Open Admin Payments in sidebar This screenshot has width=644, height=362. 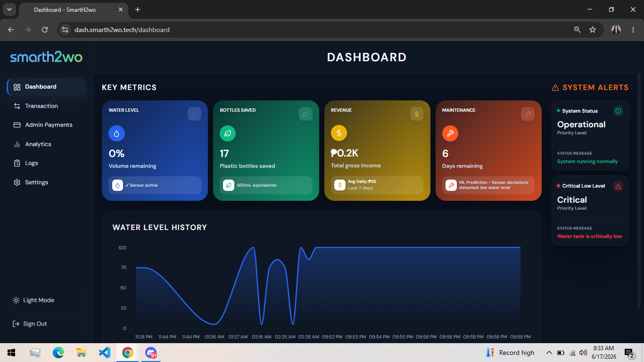tap(47, 125)
